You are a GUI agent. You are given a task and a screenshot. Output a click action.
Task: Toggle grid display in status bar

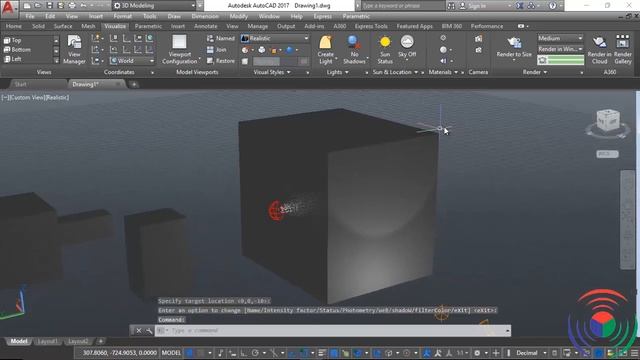190,353
